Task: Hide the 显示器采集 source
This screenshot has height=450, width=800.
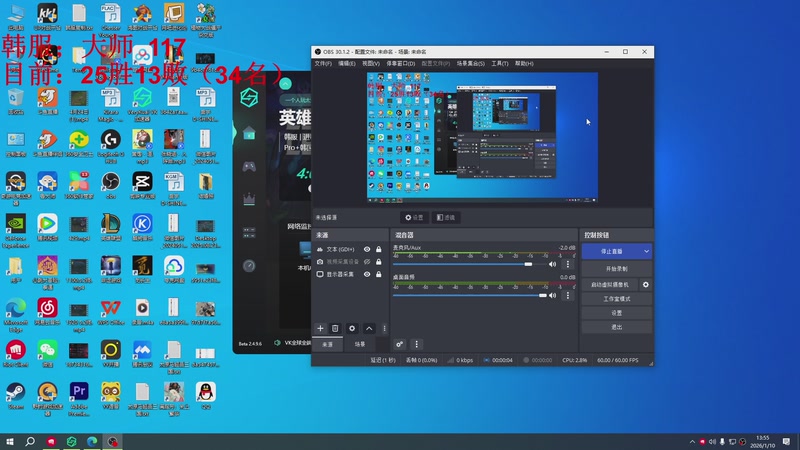Action: [x=367, y=274]
